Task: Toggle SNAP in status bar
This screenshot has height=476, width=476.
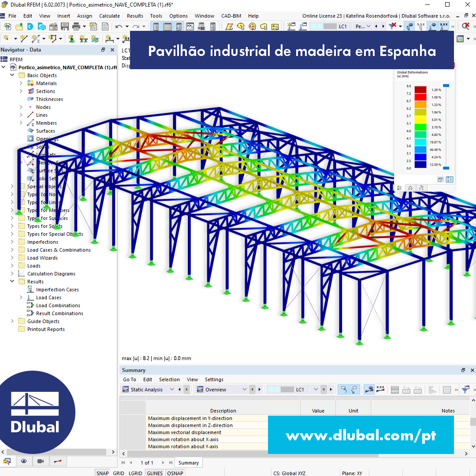Action: coord(102,473)
